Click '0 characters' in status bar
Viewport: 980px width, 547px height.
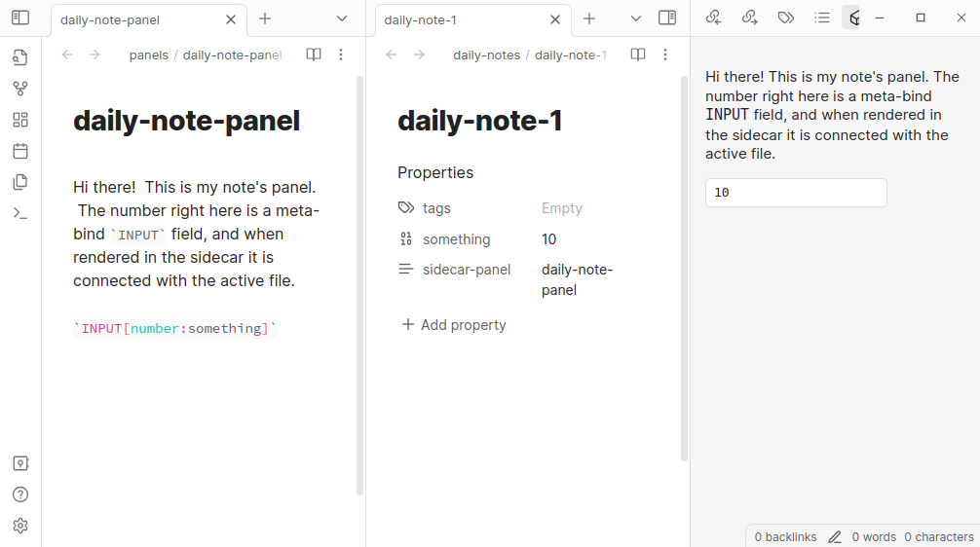(x=939, y=537)
